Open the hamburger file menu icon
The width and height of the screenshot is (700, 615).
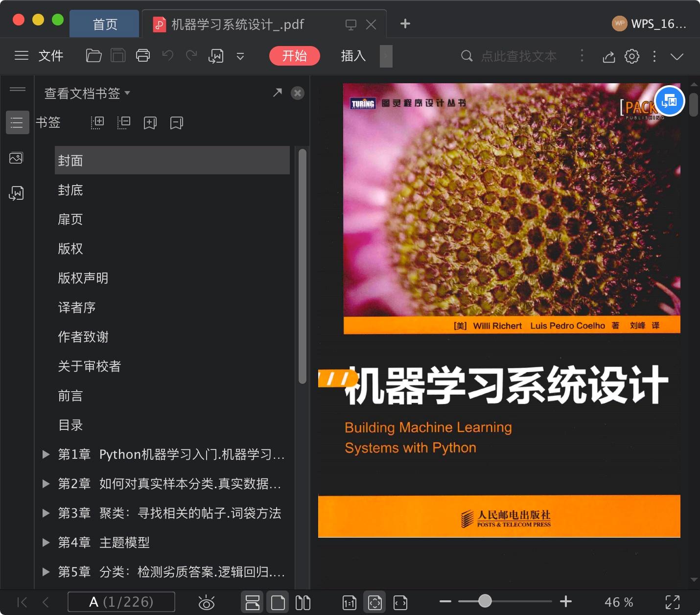pyautogui.click(x=22, y=56)
